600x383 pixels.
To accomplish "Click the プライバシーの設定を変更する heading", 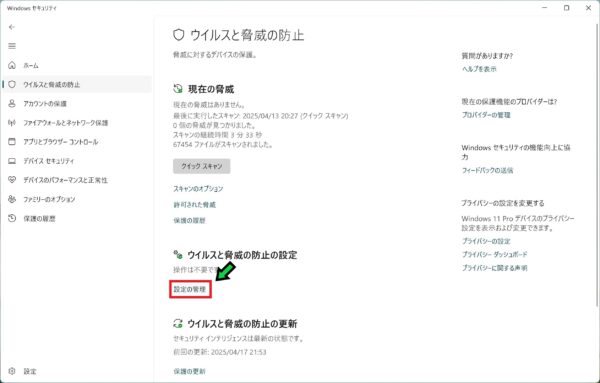I will point(503,203).
